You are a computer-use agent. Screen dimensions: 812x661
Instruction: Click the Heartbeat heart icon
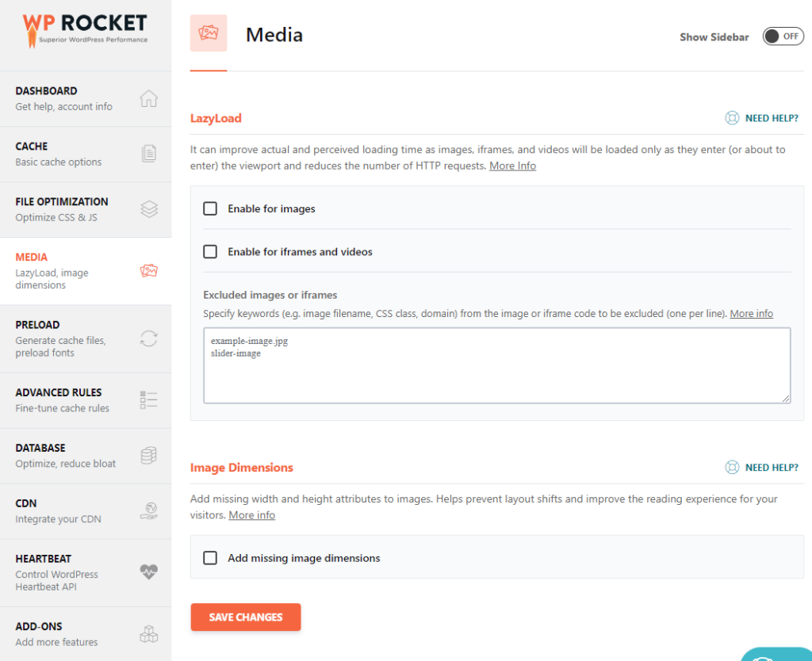tap(148, 571)
